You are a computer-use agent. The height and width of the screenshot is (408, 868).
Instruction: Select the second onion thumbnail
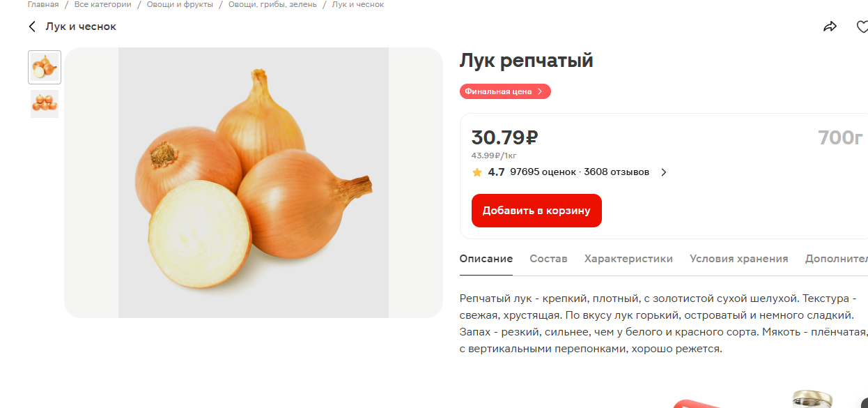click(x=45, y=103)
